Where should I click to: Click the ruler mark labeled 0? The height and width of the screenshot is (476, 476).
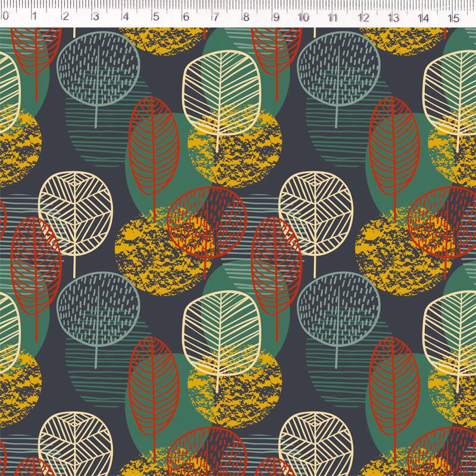(5, 16)
